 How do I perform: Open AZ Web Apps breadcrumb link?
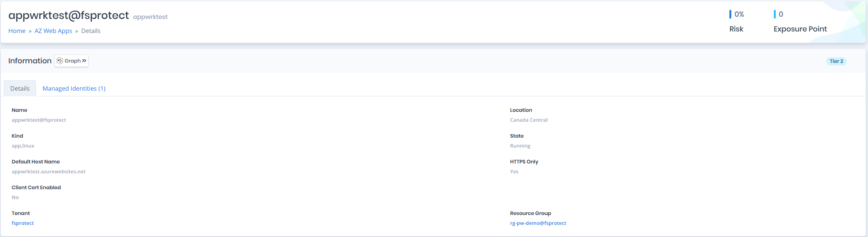click(53, 31)
